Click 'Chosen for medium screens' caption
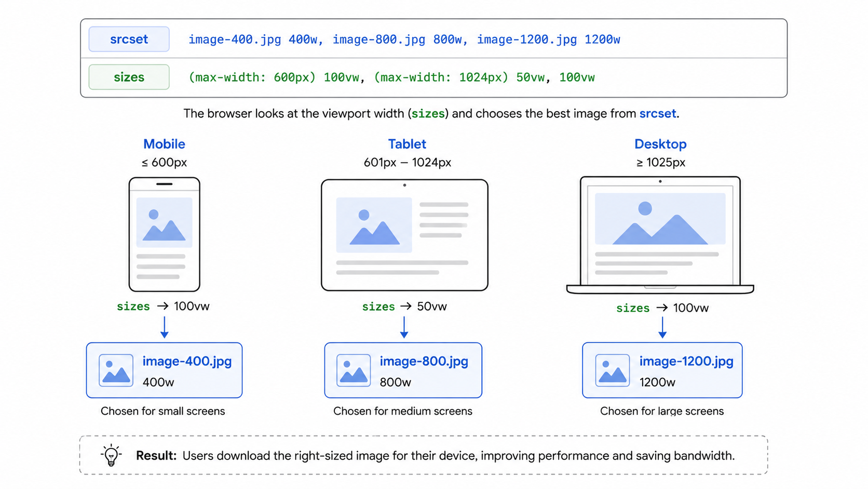Image resolution: width=868 pixels, height=489 pixels. pyautogui.click(x=403, y=411)
